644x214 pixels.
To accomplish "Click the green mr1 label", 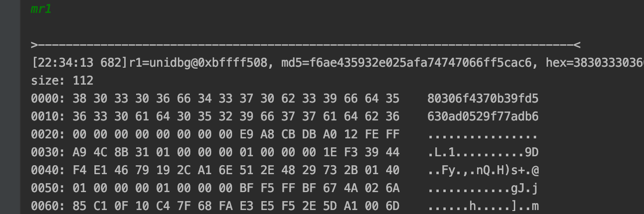I will coord(41,9).
